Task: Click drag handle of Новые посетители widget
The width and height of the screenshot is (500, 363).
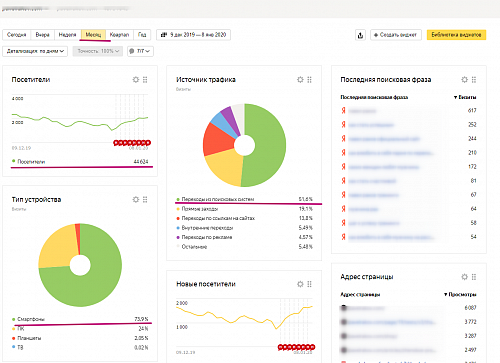Action: pyautogui.click(x=309, y=284)
